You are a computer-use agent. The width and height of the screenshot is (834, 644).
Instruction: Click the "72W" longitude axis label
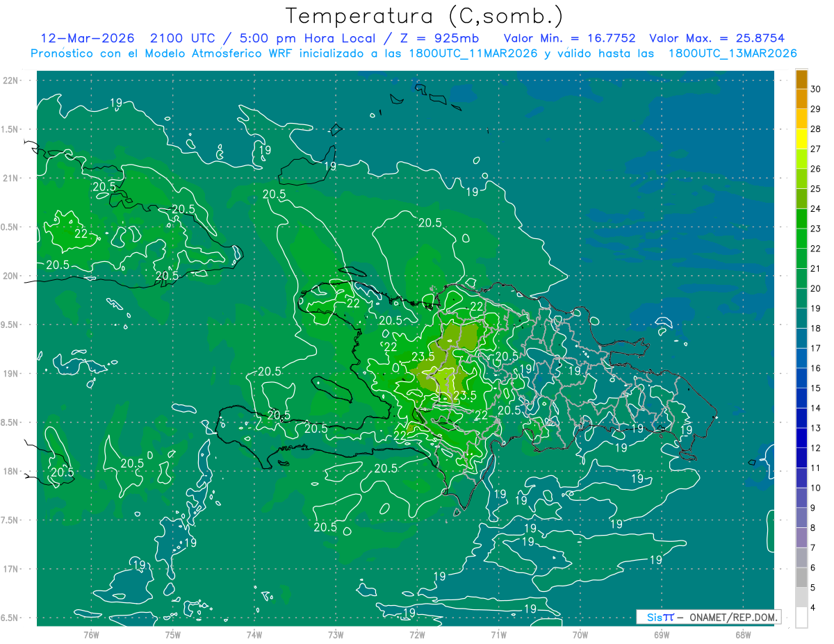[x=417, y=635]
